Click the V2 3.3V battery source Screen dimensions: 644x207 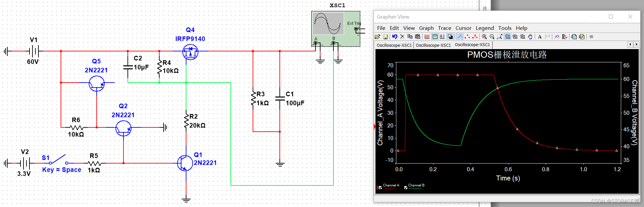[25, 163]
